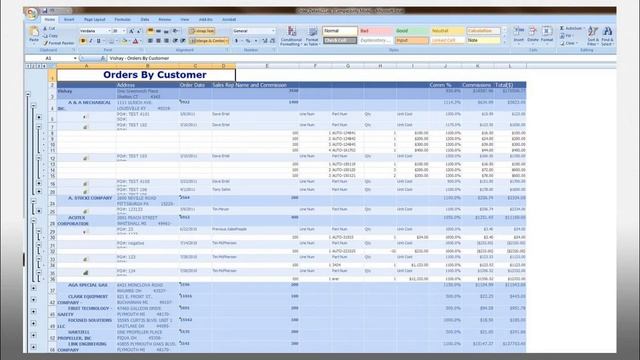
Task: Open the Sort & Filter tool
Action: point(593,35)
